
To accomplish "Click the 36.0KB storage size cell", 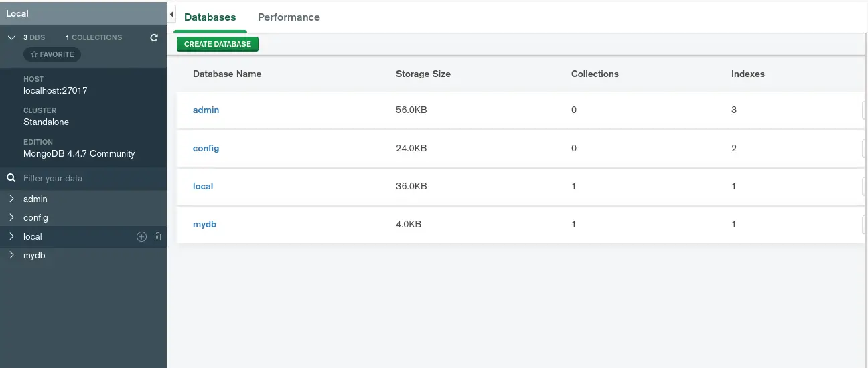I will click(411, 186).
